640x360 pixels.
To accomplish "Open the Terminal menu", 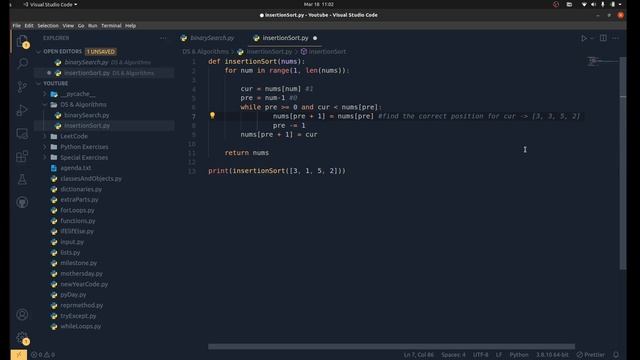I will 111,26.
